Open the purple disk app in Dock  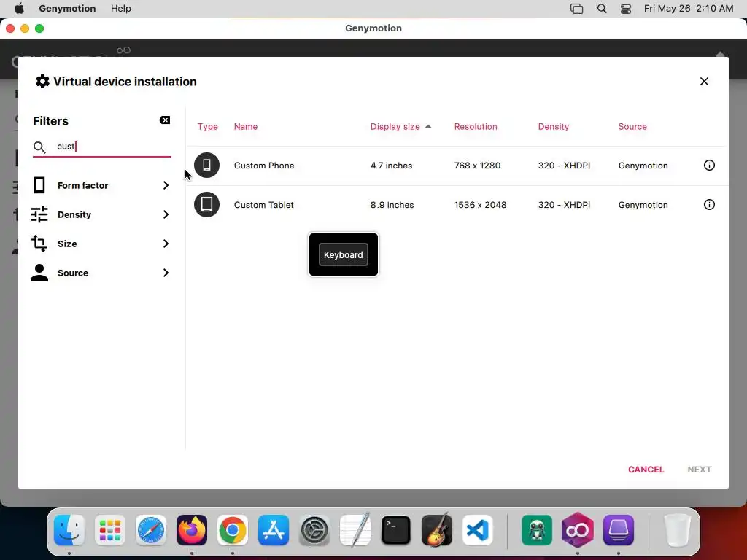[x=619, y=530]
